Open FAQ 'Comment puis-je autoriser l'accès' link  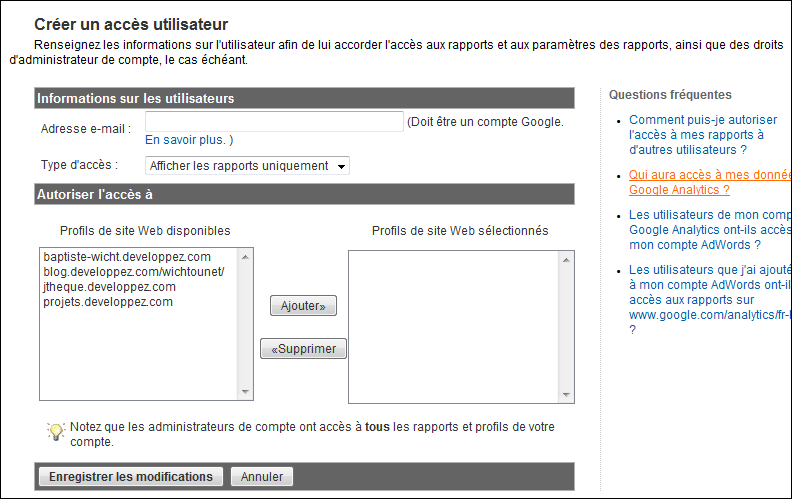coord(703,134)
